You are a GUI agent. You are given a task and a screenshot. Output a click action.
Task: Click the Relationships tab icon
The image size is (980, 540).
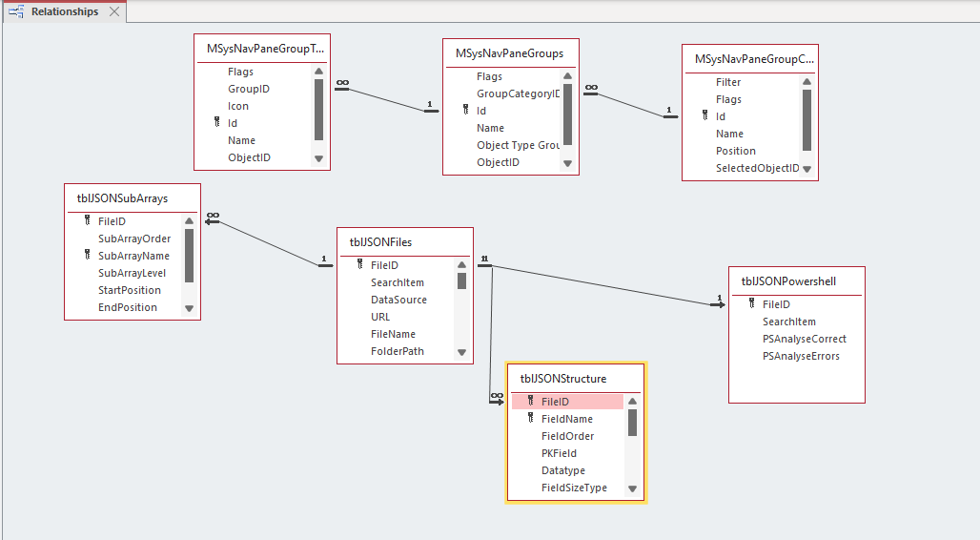pos(16,11)
